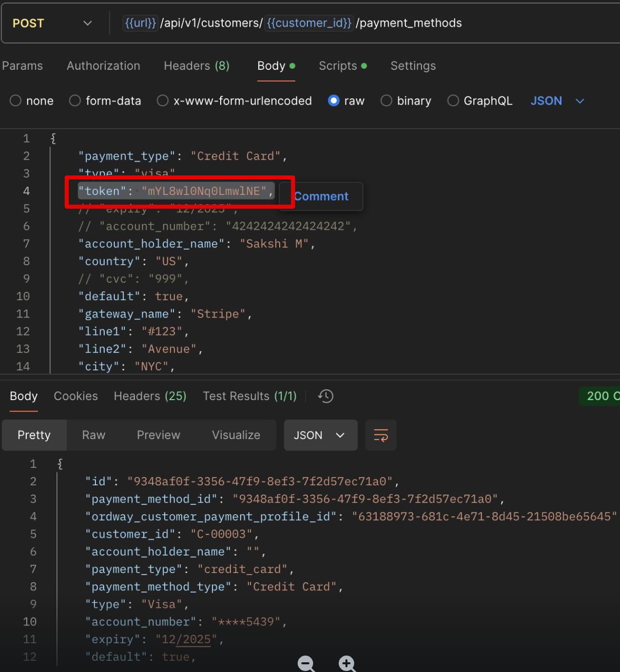Click the request line "city": "NYC"
This screenshot has width=620, height=672.
[127, 366]
